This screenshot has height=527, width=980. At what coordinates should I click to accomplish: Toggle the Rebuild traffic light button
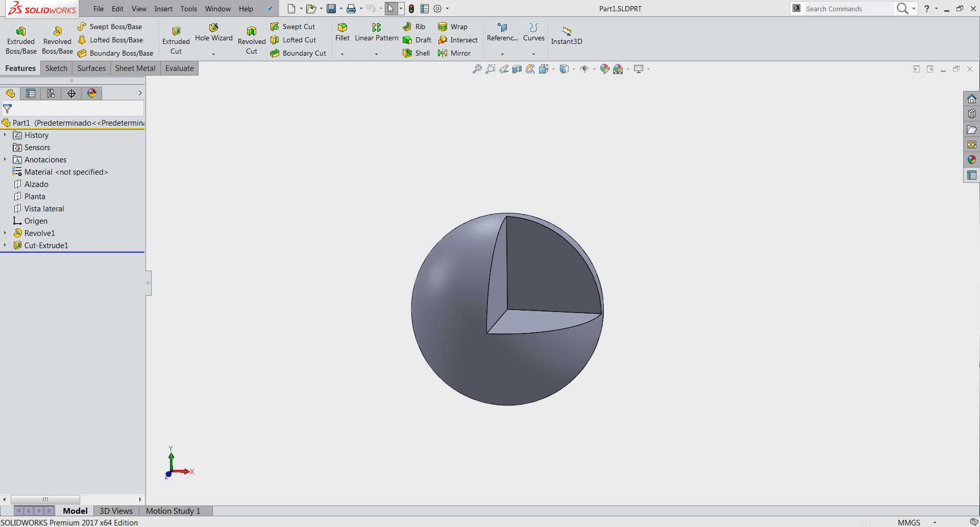pos(411,9)
